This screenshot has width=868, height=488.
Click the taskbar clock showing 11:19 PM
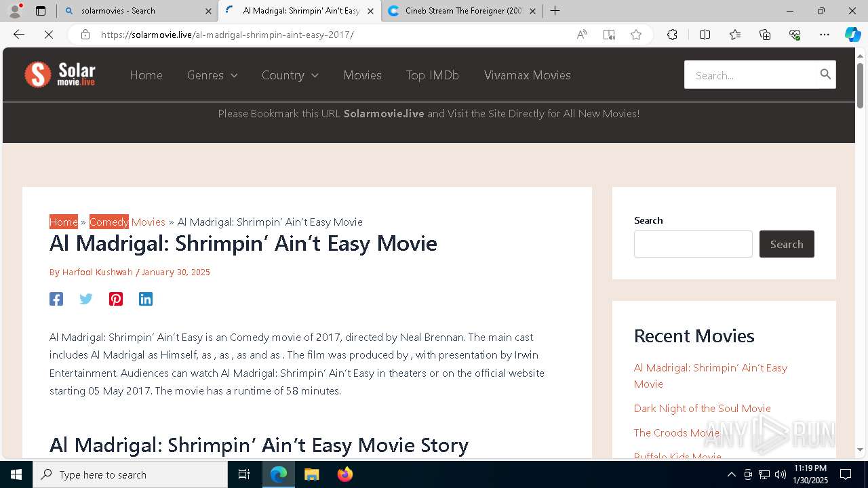click(810, 474)
